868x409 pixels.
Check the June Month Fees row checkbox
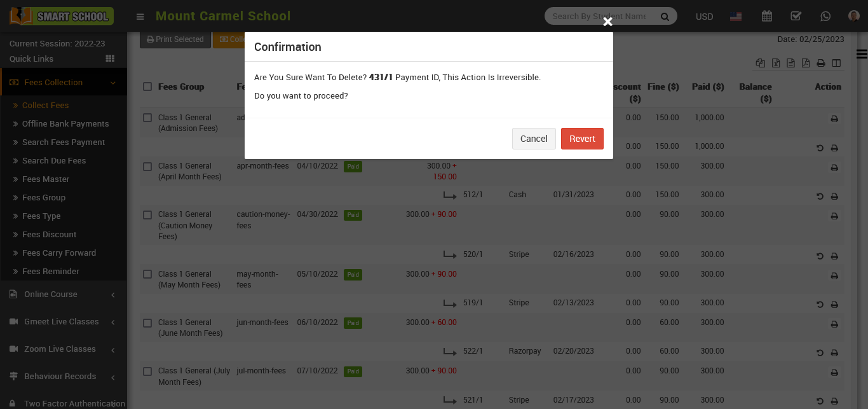(147, 322)
